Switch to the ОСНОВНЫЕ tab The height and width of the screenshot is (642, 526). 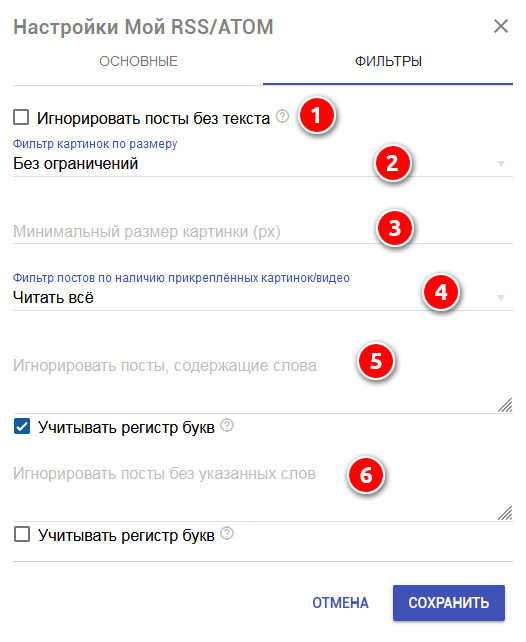138,61
